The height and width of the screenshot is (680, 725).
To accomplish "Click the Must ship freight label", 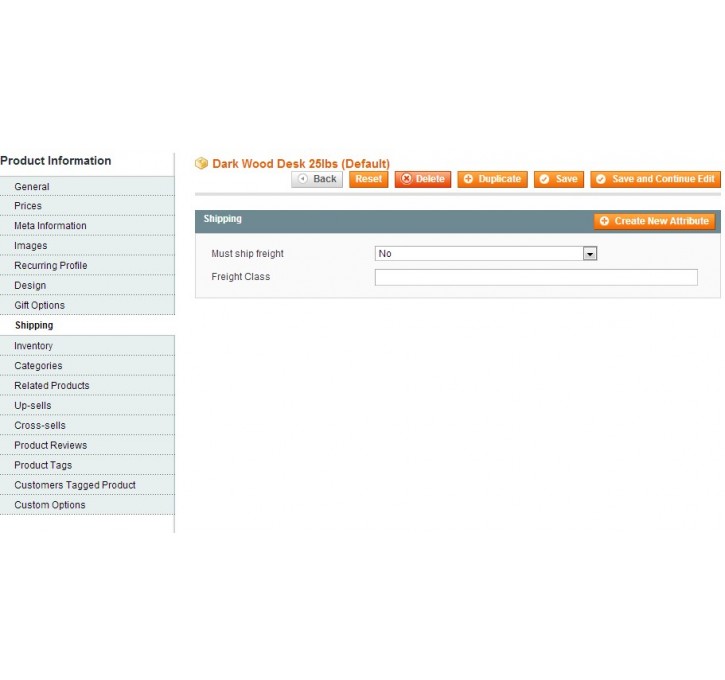I will pos(247,254).
